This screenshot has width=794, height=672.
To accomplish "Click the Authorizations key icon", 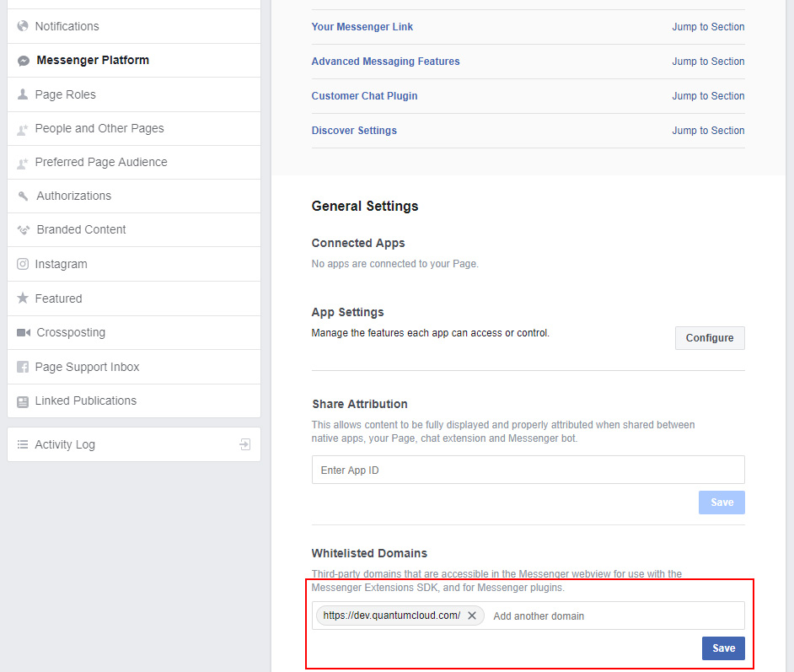I will [23, 196].
